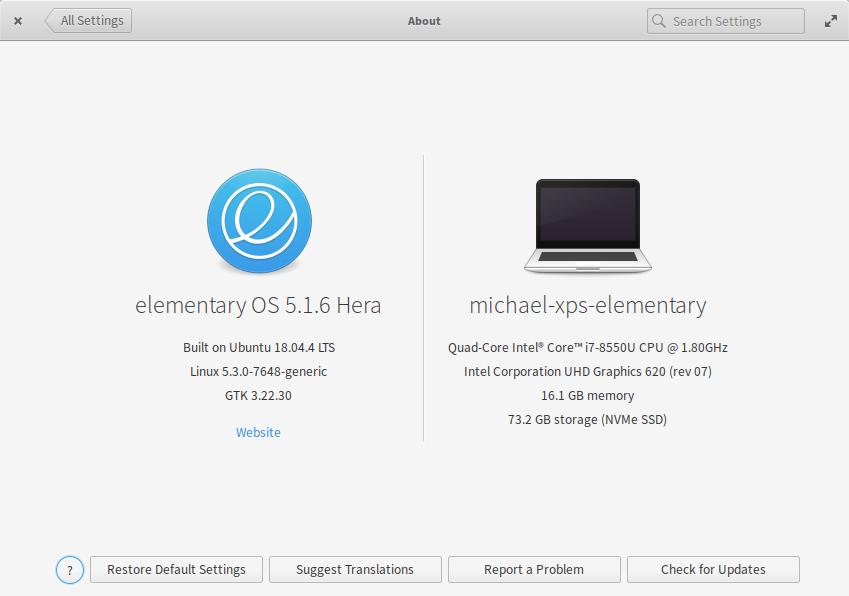The height and width of the screenshot is (596, 849).
Task: Click Check for Updates
Action: [x=712, y=569]
